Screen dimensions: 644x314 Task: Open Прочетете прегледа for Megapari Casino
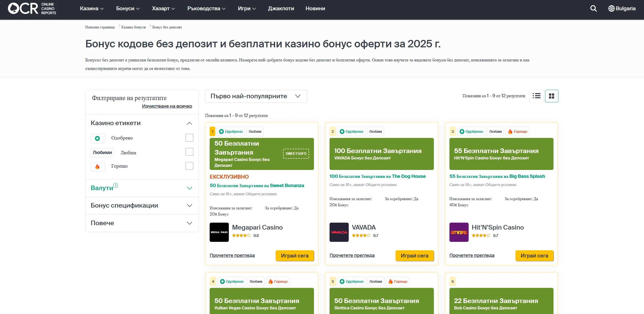(x=232, y=255)
